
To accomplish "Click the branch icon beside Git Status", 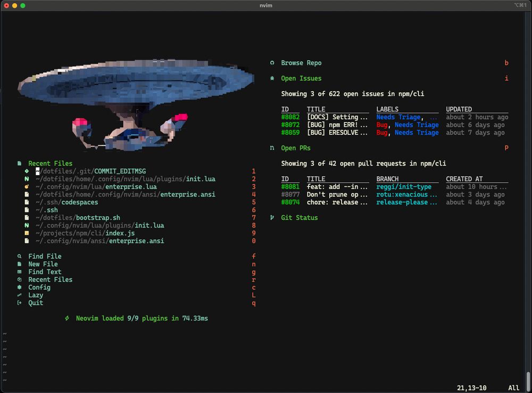I will click(x=272, y=218).
